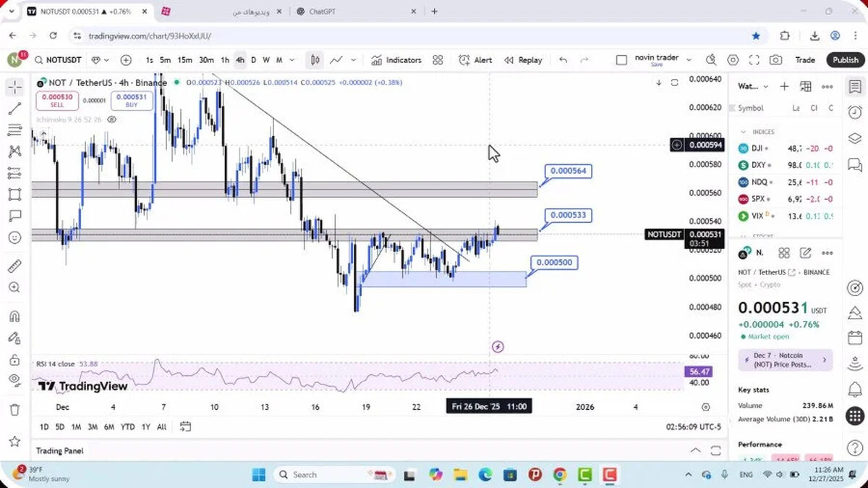Lock all drawing tools

[14, 359]
